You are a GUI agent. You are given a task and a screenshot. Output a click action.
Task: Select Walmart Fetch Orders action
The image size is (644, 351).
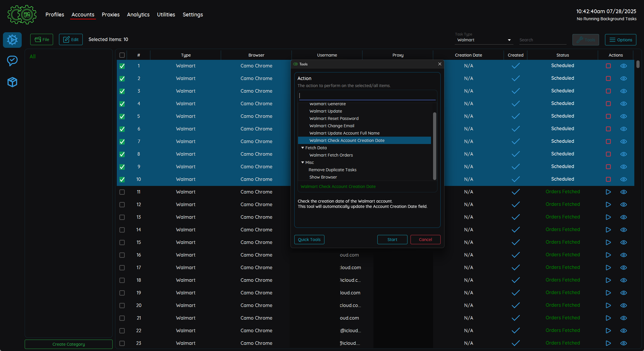331,155
